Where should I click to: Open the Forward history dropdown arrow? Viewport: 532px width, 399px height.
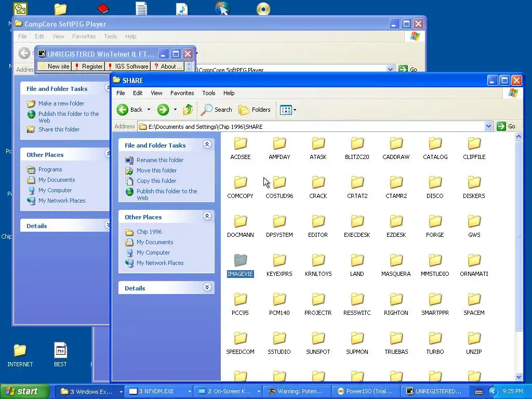click(x=175, y=110)
